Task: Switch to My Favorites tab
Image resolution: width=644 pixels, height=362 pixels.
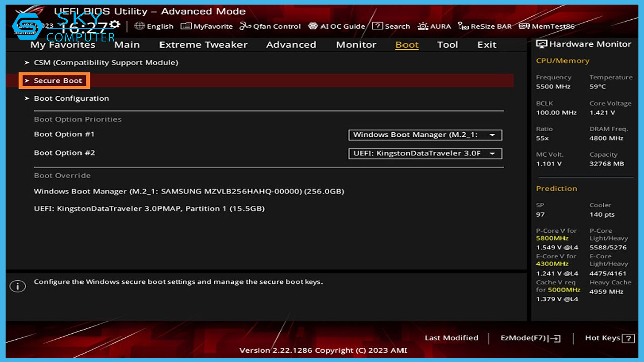Action: click(x=62, y=45)
